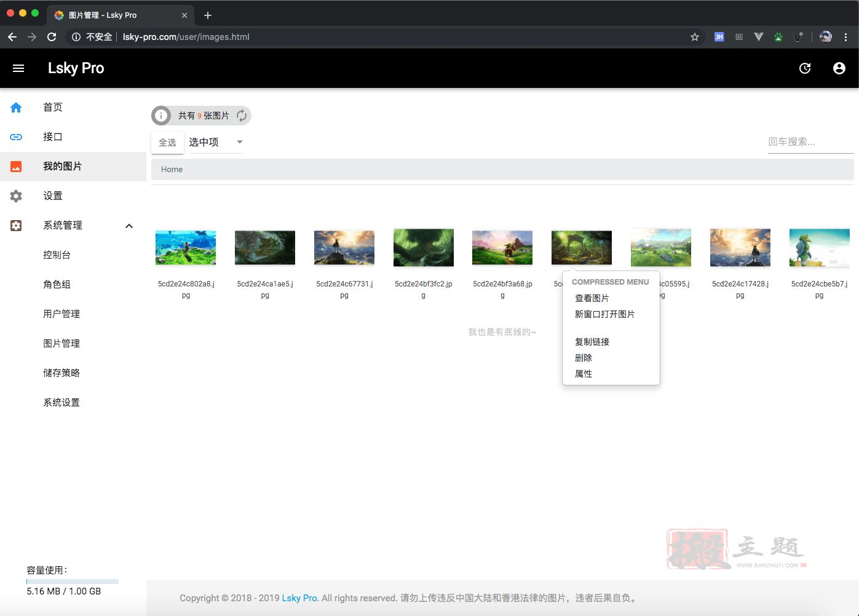Go back with the browser back arrow
Viewport: 859px width, 616px height.
tap(12, 37)
